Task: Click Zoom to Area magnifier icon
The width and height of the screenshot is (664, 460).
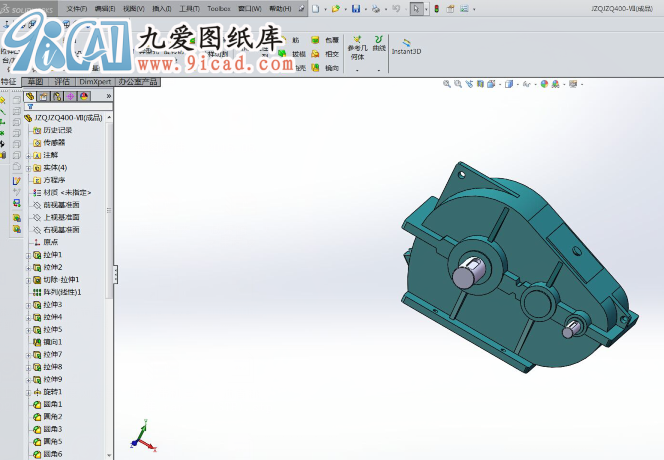Action: point(458,84)
